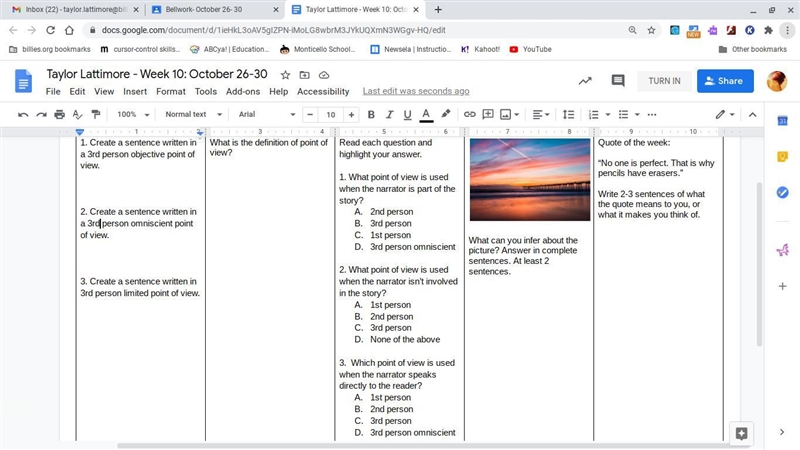Select the Paint format roller
The image size is (800, 450).
95,115
